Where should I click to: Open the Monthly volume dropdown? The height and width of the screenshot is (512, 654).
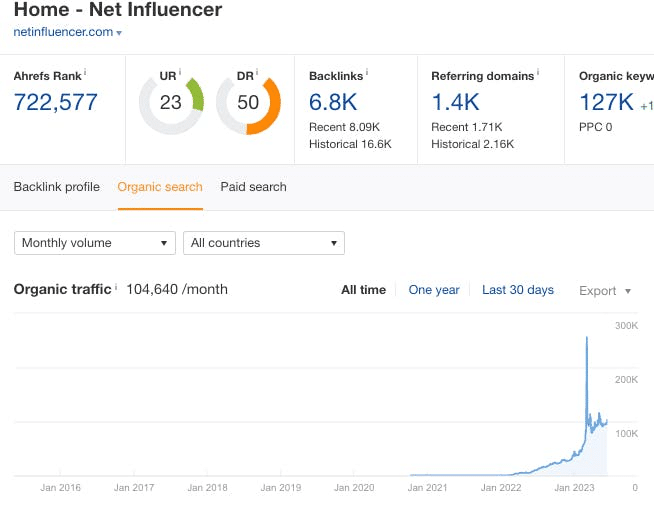coord(95,243)
